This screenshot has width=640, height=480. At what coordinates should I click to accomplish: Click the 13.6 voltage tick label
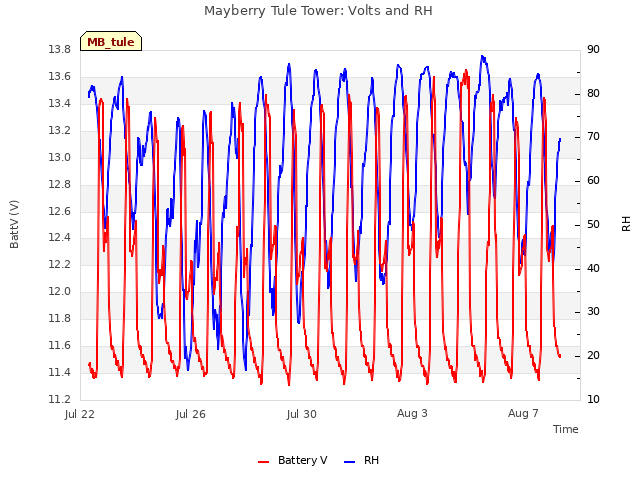pyautogui.click(x=60, y=77)
